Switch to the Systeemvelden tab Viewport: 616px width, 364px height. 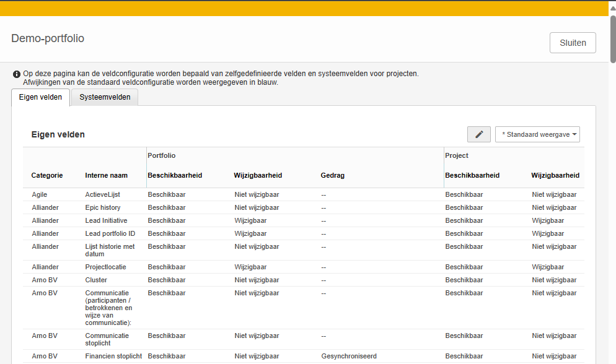tap(105, 97)
